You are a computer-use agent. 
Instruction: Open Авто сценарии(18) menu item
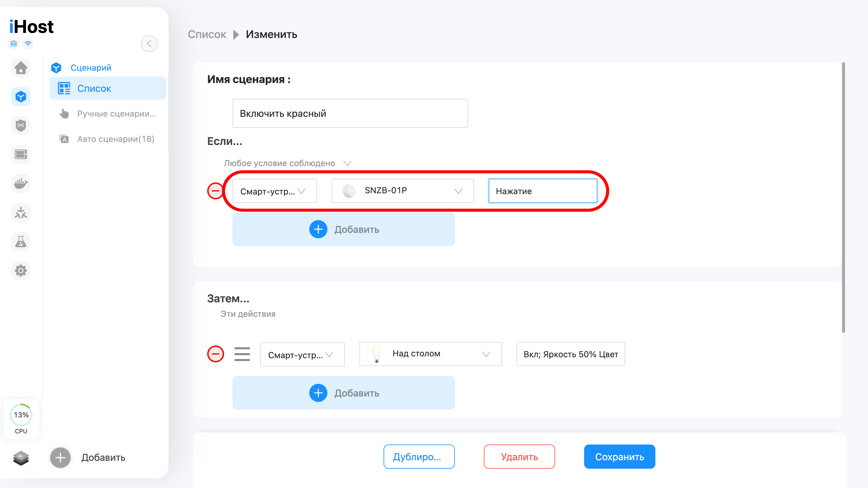click(x=116, y=139)
